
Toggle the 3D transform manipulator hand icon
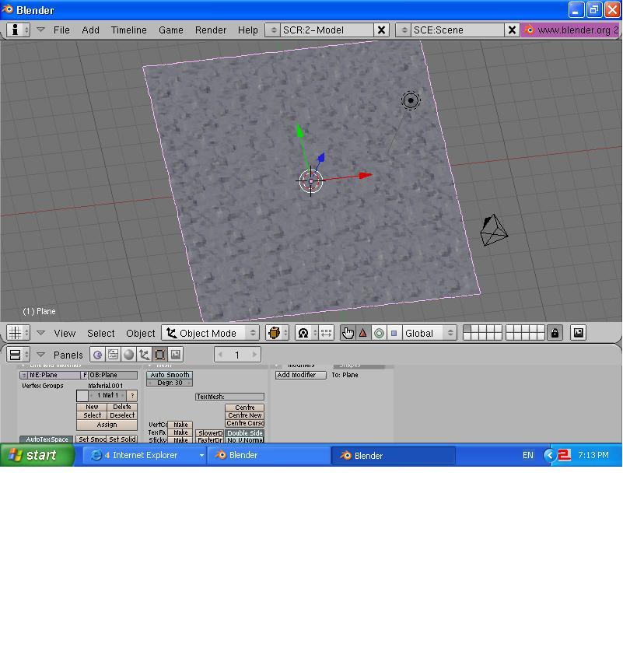(348, 333)
